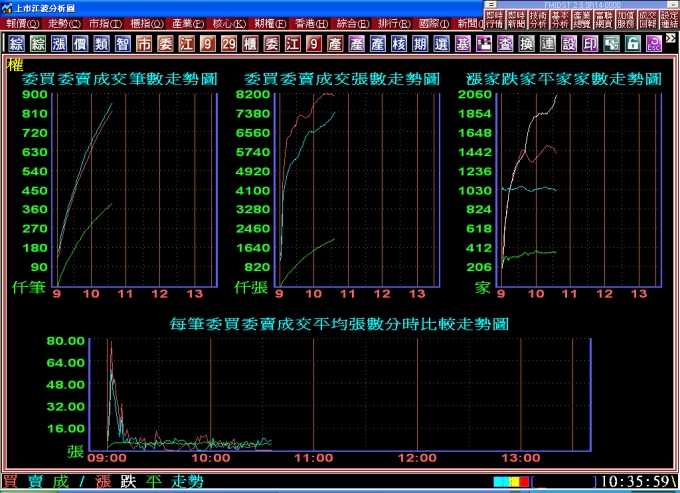Select the 選 toolbar icon
The image size is (680, 493).
(441, 44)
